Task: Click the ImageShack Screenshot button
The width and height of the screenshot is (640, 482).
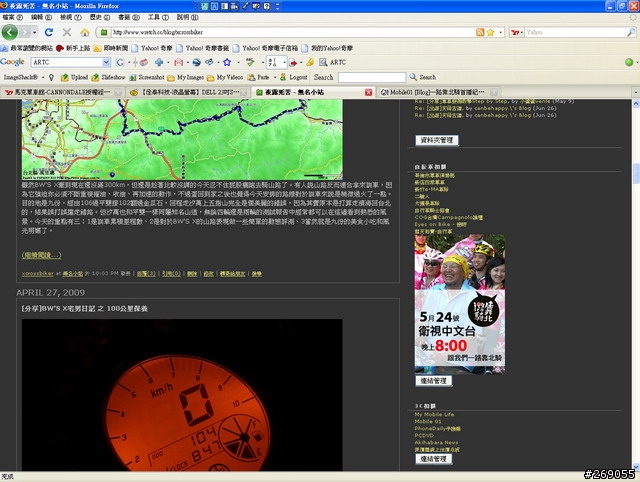Action: click(147, 77)
